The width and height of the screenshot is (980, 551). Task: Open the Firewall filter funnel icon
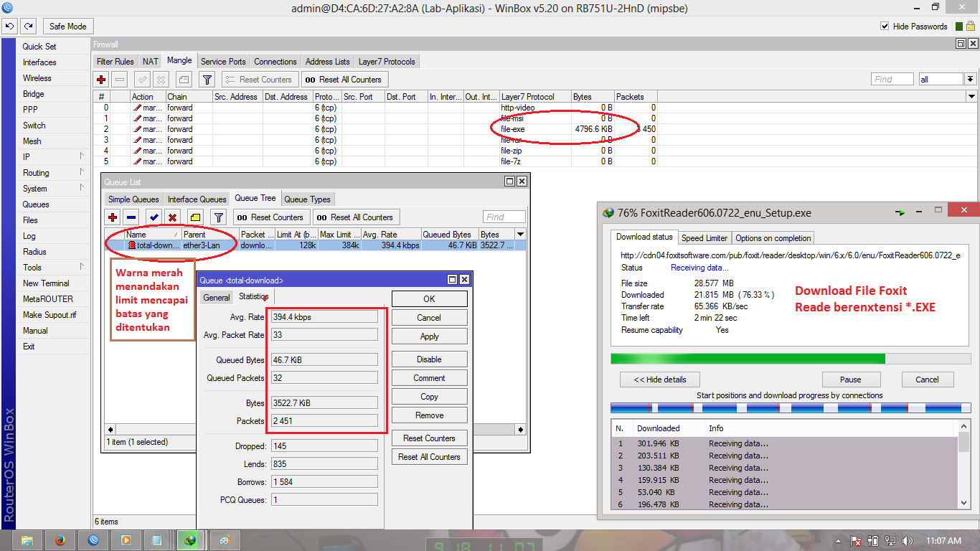[x=207, y=80]
